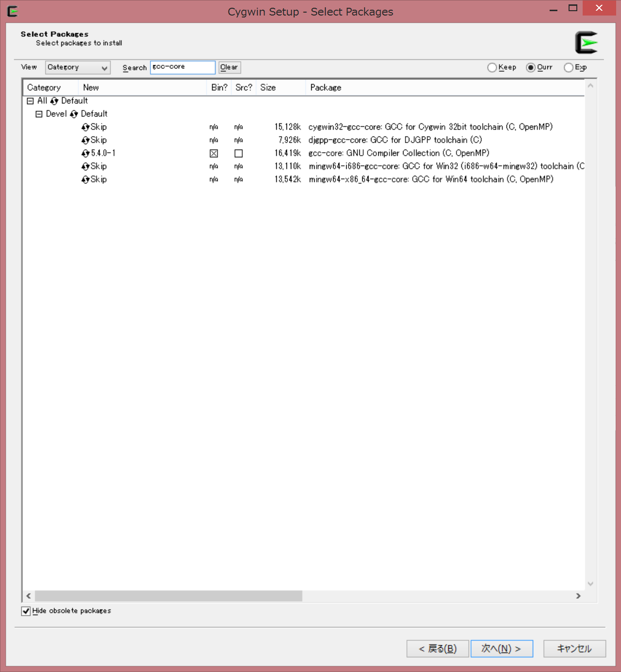Click inside the gcc-core search field
Screen dimensions: 621x672
click(182, 67)
